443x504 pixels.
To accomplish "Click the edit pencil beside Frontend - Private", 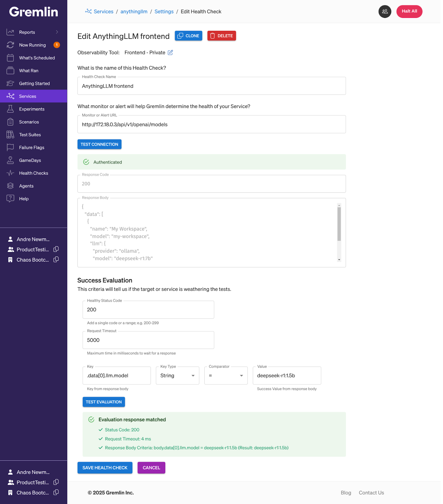I will [x=170, y=53].
